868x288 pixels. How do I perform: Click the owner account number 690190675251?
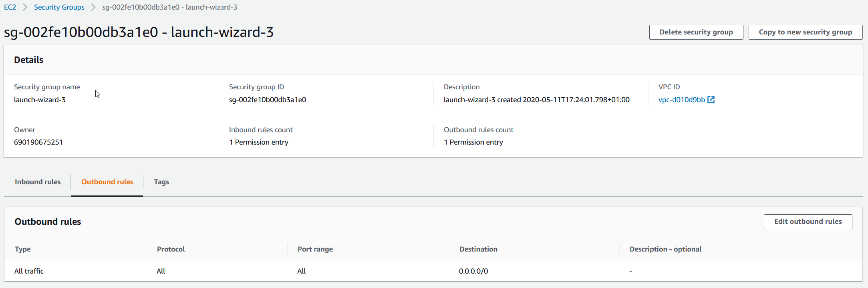click(38, 142)
